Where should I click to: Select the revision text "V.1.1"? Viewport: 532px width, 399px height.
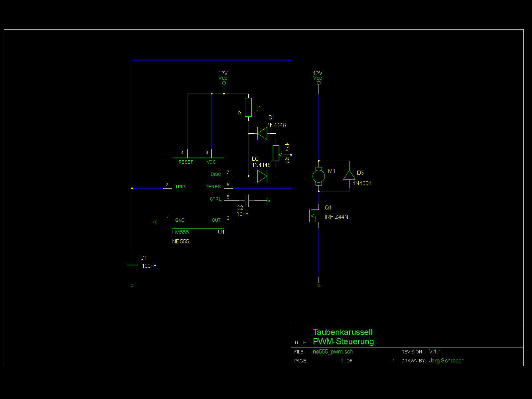435,351
